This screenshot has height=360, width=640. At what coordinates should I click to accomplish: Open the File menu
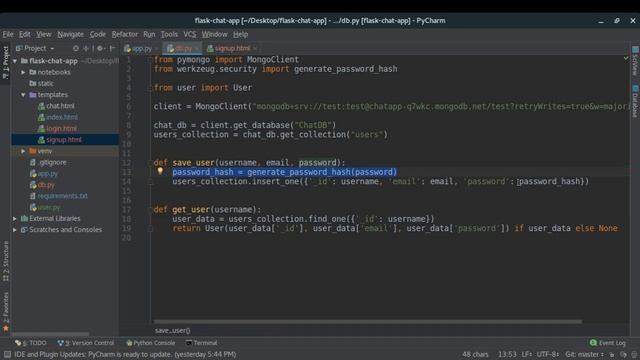coord(8,34)
